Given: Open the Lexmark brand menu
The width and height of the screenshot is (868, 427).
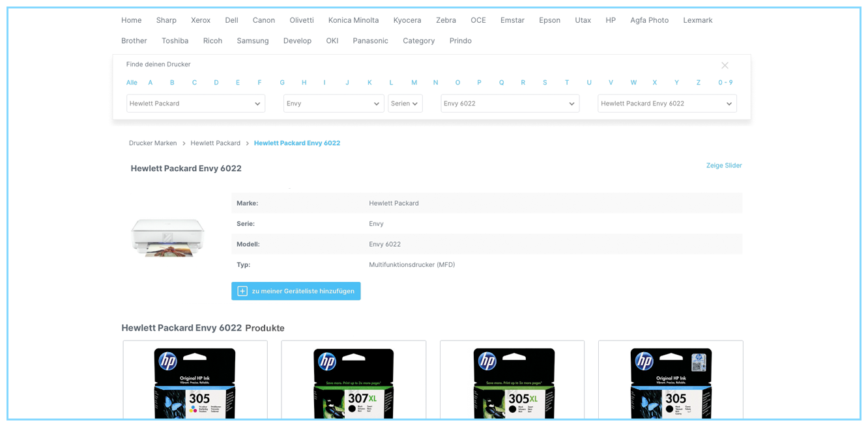Looking at the screenshot, I should [698, 20].
